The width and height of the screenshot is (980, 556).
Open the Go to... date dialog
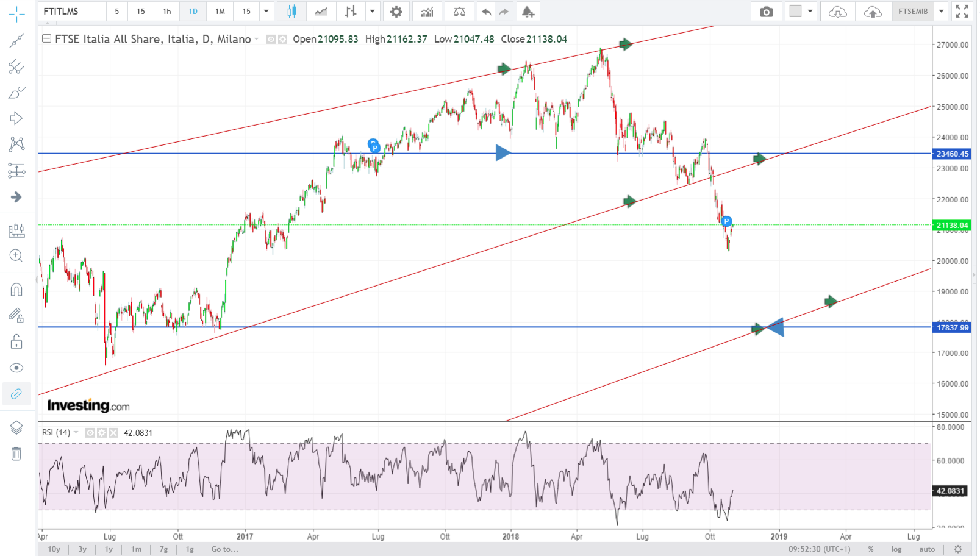tap(225, 549)
